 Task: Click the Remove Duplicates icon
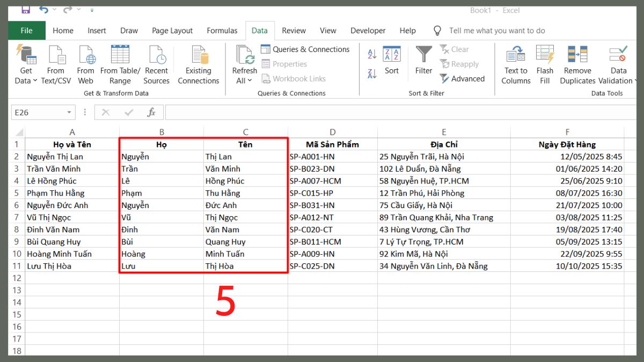[577, 64]
